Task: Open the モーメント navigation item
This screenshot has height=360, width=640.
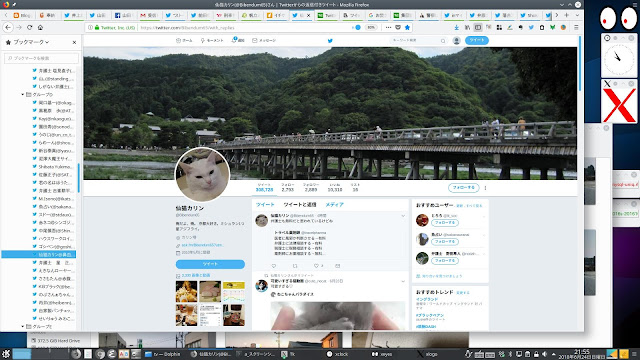Action: pyautogui.click(x=211, y=40)
